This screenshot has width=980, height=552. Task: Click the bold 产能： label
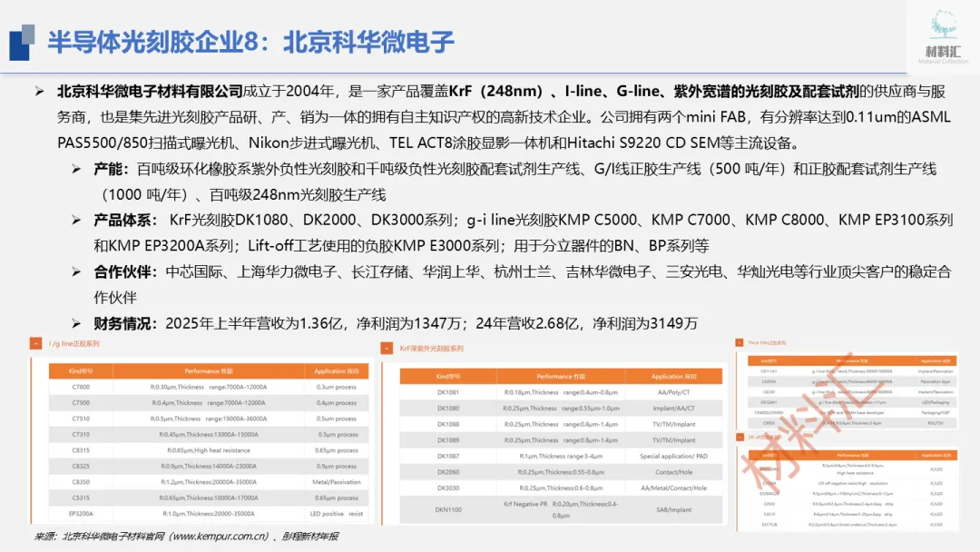tap(112, 170)
